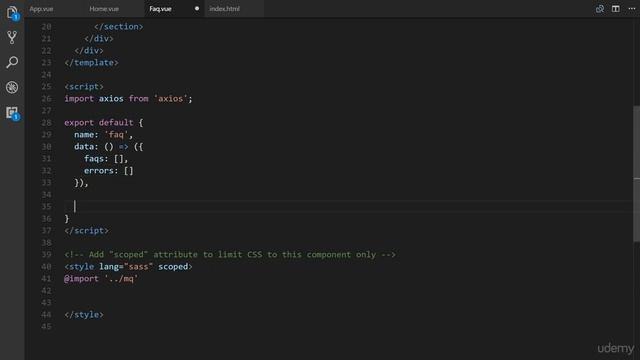Viewport: 640px width, 360px height.
Task: Split the editor view
Action: click(x=616, y=9)
